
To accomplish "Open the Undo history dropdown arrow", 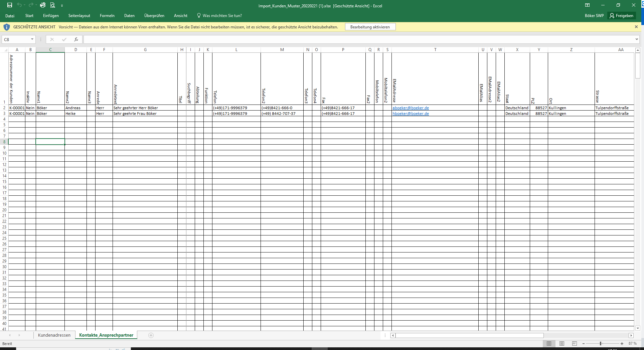I will click(x=25, y=6).
